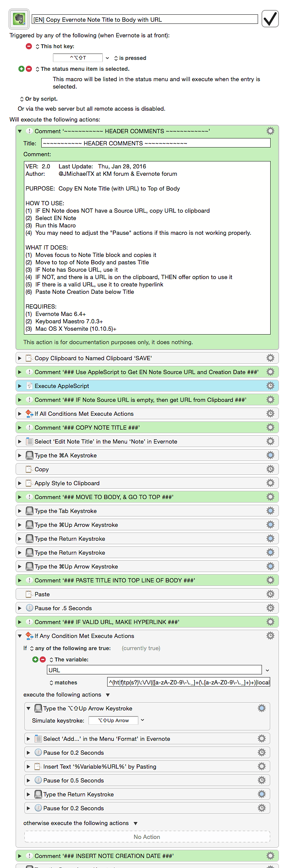Open 'otherwise execute' triangle menu
This screenshot has height=868, width=288.
(x=135, y=823)
